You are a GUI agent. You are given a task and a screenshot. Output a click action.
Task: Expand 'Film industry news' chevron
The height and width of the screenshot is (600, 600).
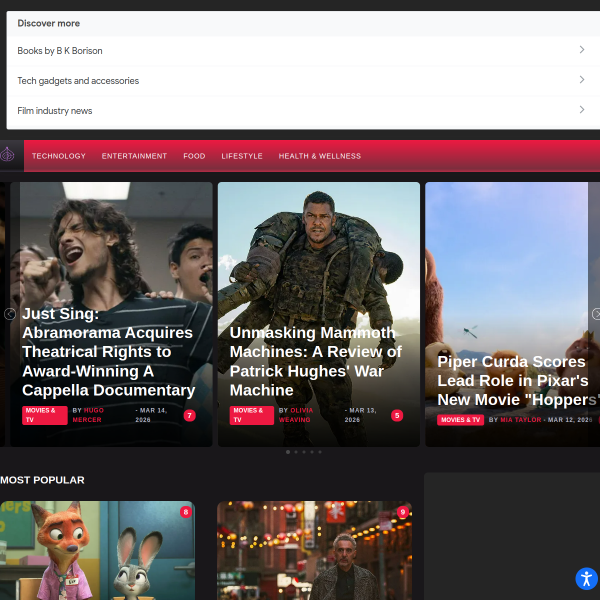(x=582, y=110)
